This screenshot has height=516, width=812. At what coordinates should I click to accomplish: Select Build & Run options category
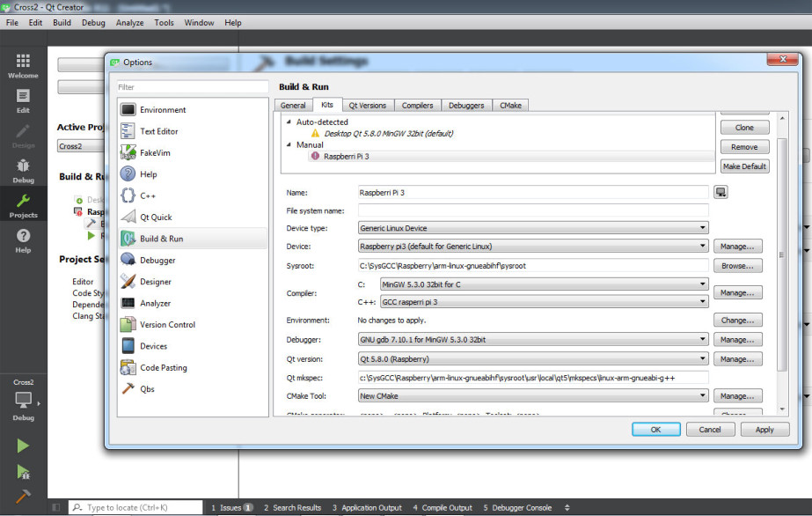(x=193, y=239)
